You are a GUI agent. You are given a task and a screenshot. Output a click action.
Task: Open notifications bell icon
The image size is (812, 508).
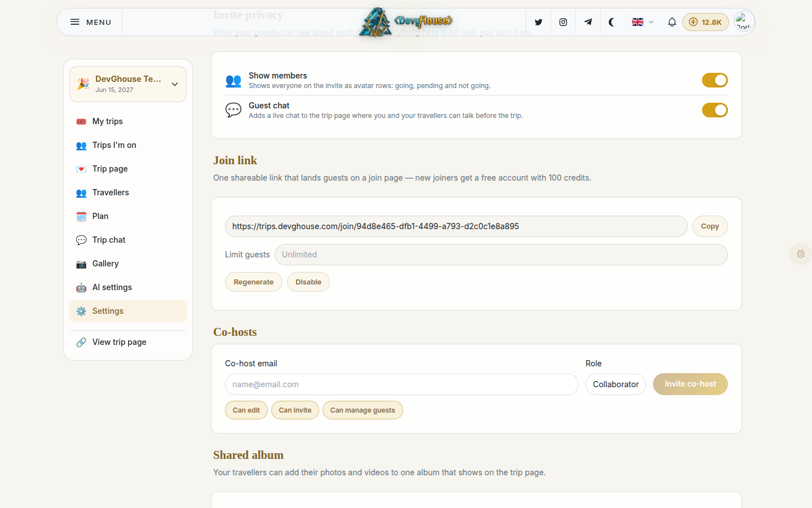pyautogui.click(x=672, y=22)
